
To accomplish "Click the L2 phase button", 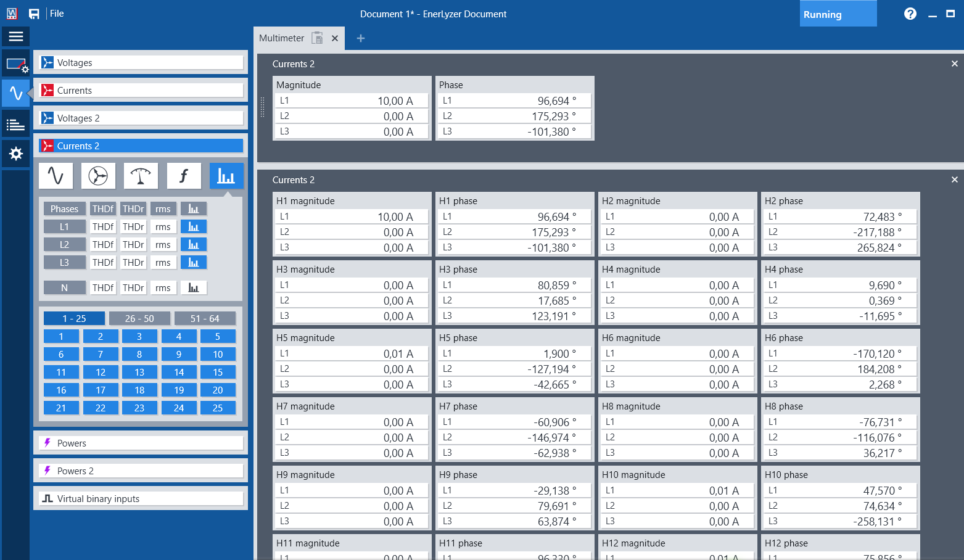I will click(x=64, y=245).
